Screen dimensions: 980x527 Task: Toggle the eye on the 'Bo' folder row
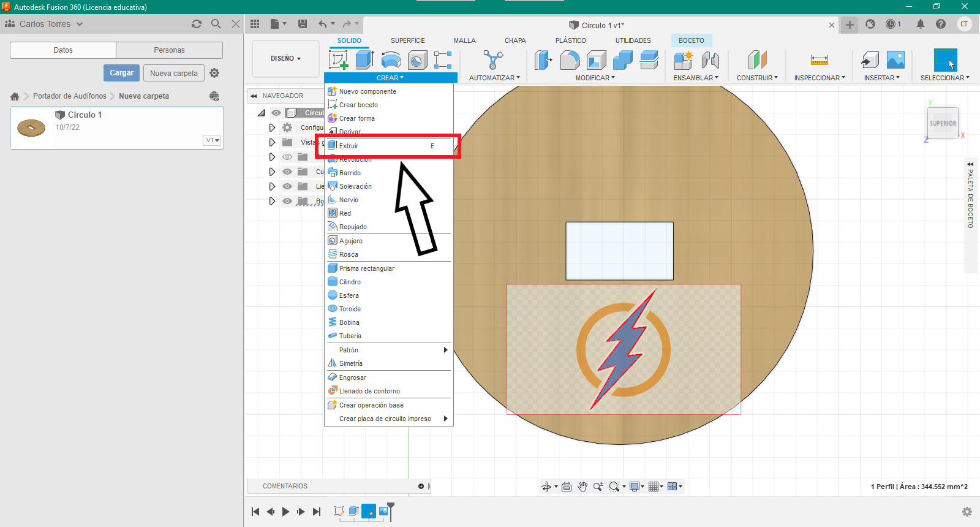[x=287, y=201]
